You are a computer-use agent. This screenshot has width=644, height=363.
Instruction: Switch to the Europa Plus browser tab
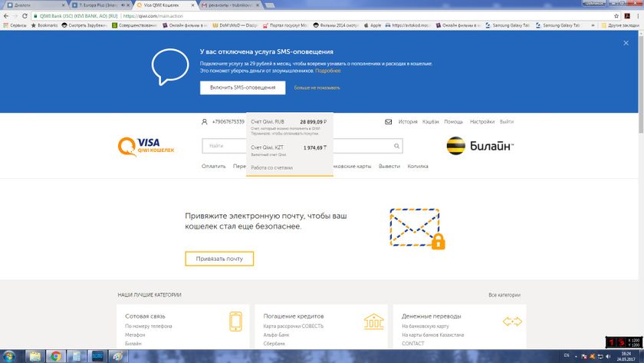point(99,5)
